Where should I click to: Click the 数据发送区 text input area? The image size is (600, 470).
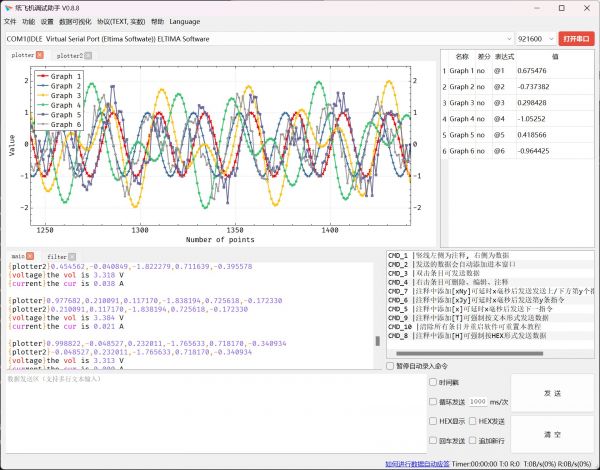click(216, 413)
